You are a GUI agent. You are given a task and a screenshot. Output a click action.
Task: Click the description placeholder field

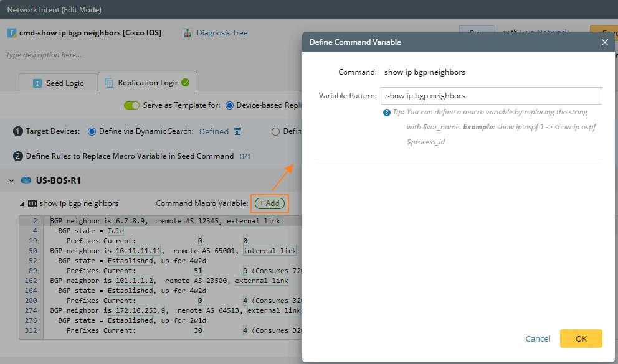44,55
